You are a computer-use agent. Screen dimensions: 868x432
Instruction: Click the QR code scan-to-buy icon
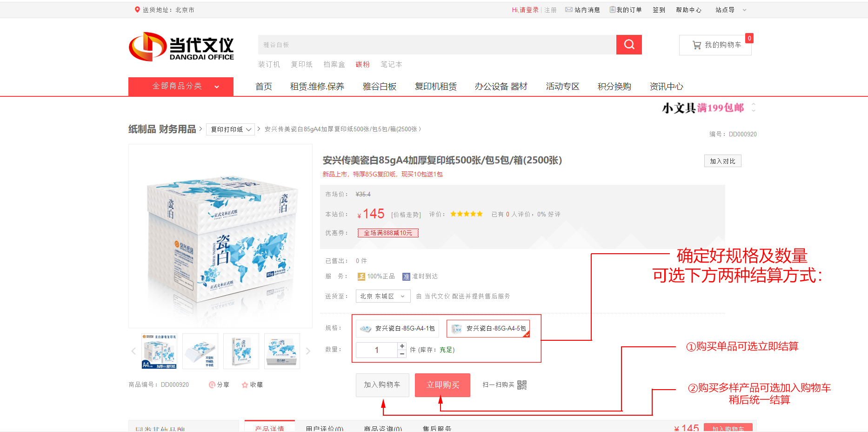click(x=522, y=385)
